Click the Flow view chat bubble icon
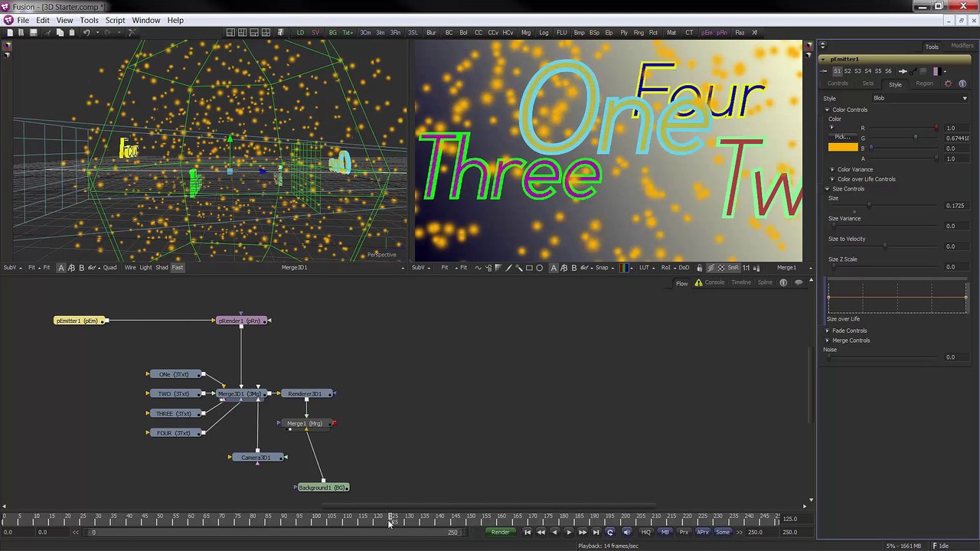The width and height of the screenshot is (980, 551). [x=799, y=282]
